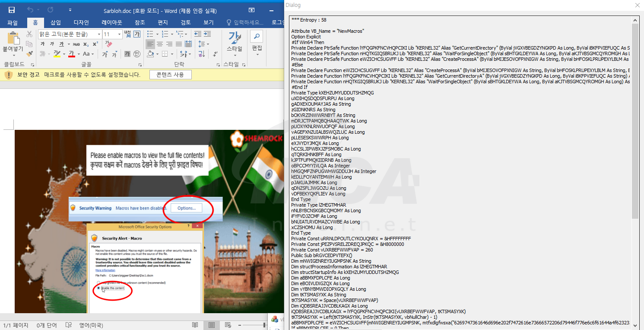Open the Styles (스타일) gallery button
This screenshot has width=644, height=330.
[x=235, y=44]
